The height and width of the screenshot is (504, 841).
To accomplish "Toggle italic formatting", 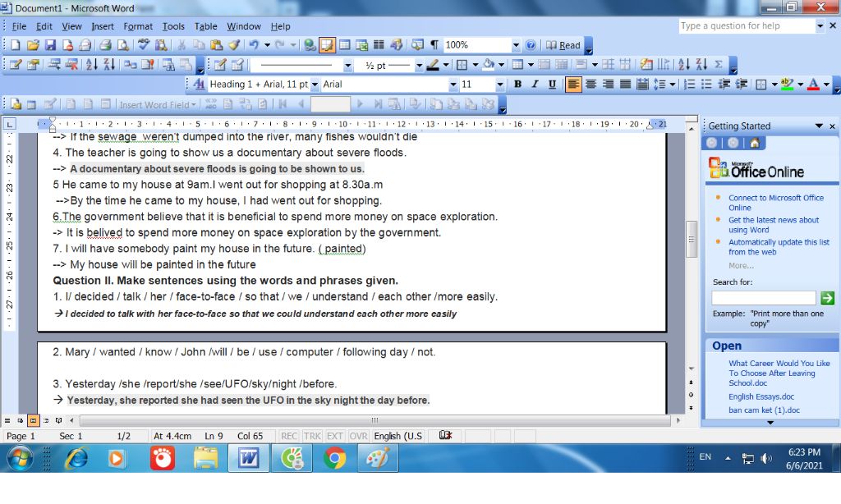I will click(x=535, y=85).
